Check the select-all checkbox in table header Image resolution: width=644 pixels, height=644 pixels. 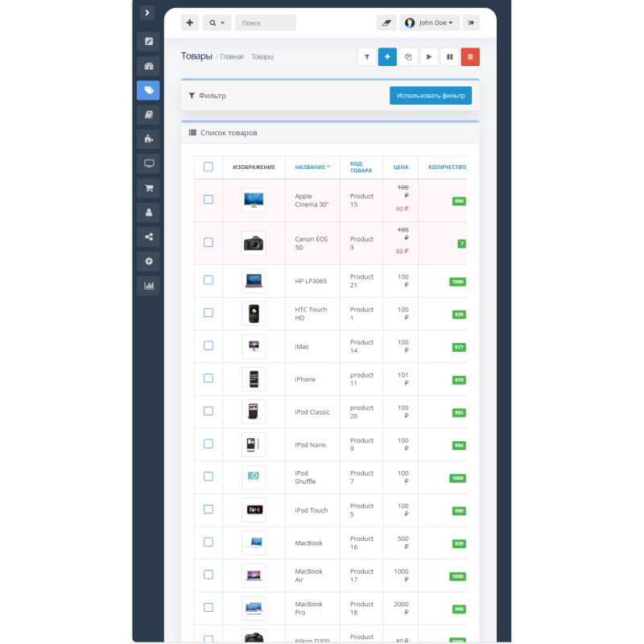pos(208,167)
